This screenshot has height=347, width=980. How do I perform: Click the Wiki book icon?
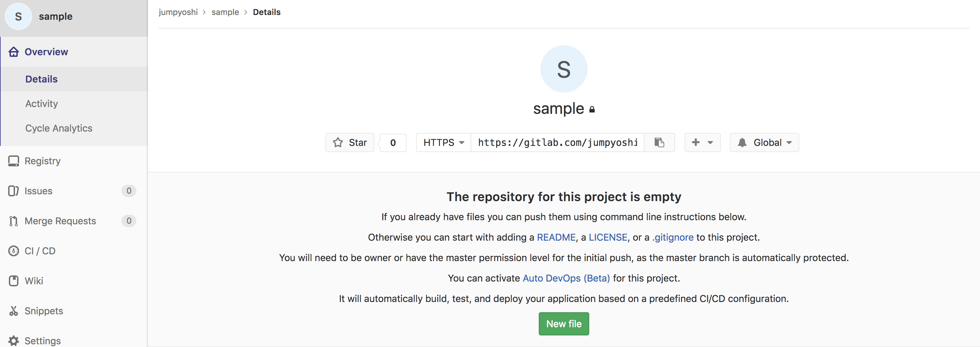tap(14, 281)
